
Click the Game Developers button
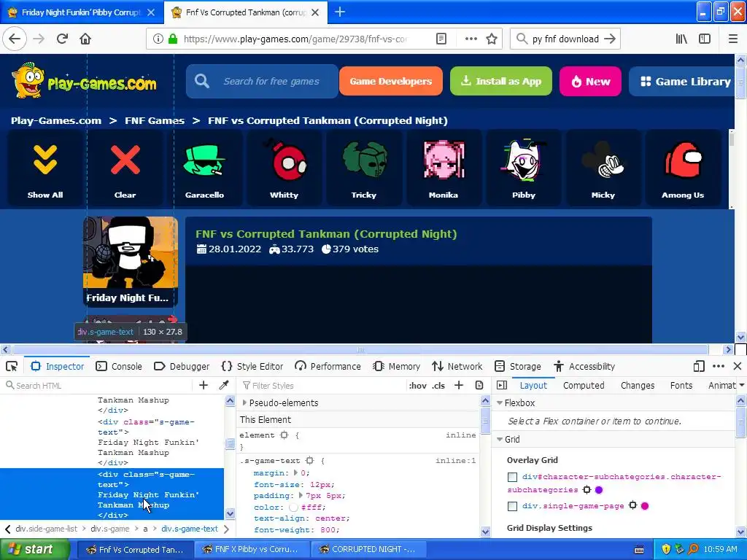[x=391, y=81]
